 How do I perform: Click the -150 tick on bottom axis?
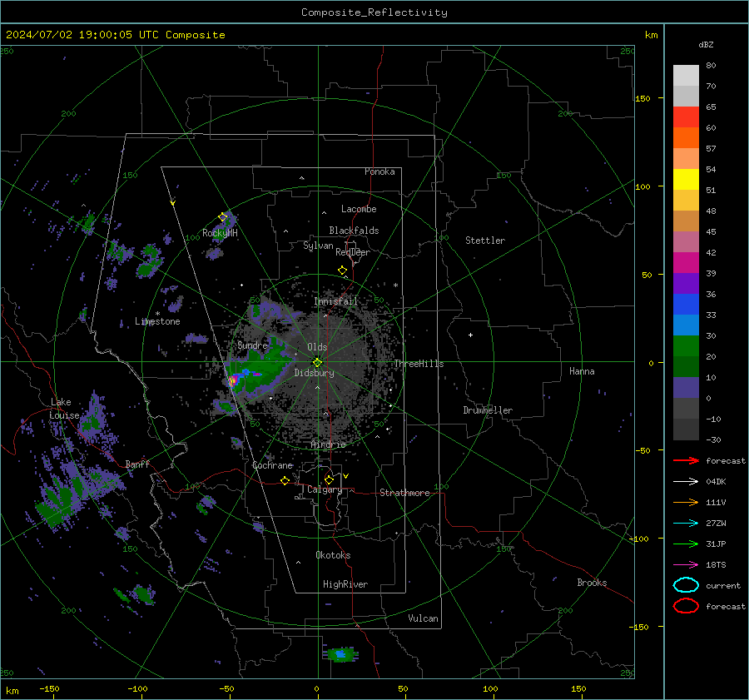pyautogui.click(x=49, y=688)
